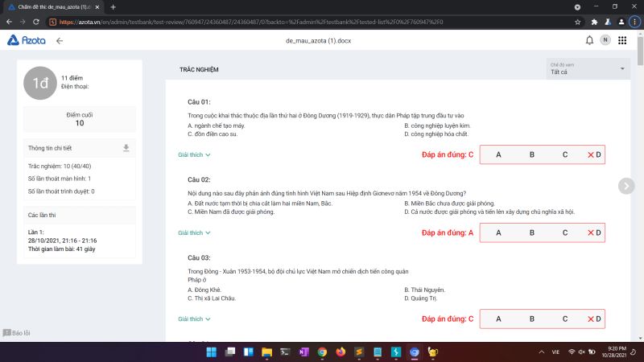This screenshot has width=644, height=362.
Task: Select answer B for Câu 01
Action: tap(531, 154)
